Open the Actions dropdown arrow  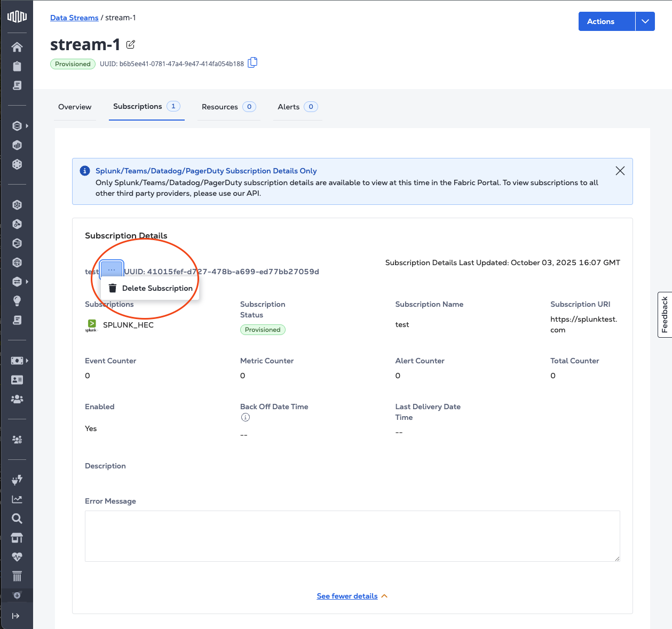click(x=645, y=21)
